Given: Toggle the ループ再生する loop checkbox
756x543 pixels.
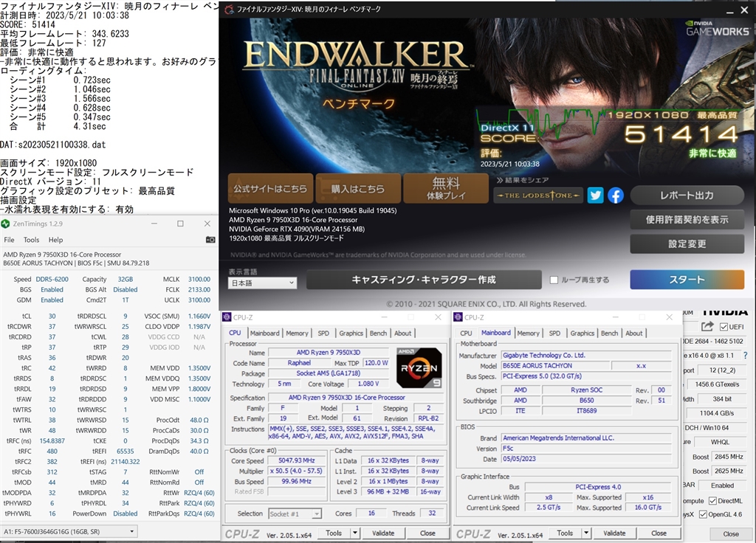Looking at the screenshot, I should coord(554,280).
